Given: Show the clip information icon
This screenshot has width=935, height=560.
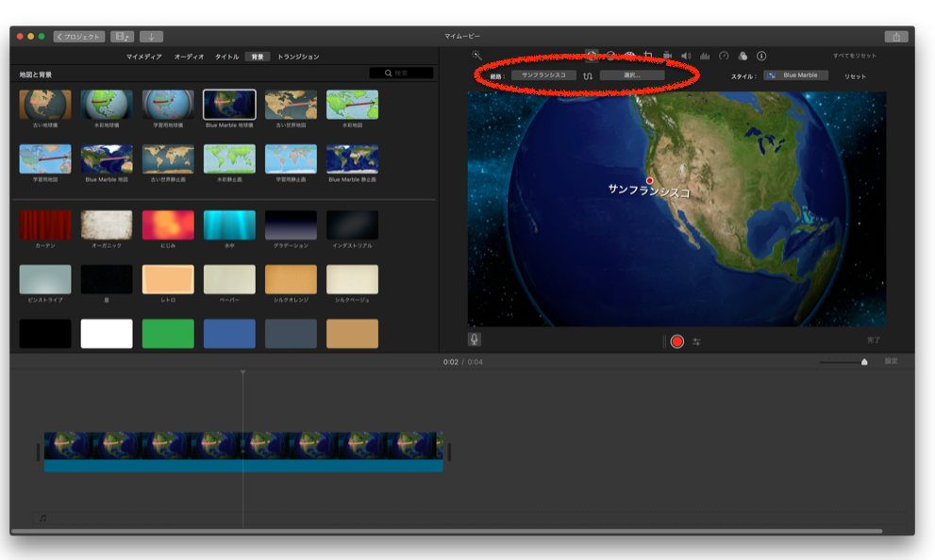Looking at the screenshot, I should (761, 56).
